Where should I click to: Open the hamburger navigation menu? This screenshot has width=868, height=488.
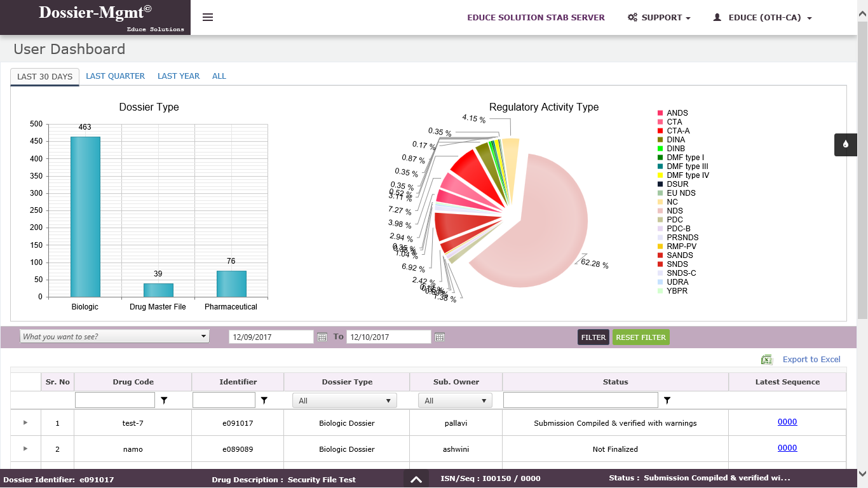(208, 17)
